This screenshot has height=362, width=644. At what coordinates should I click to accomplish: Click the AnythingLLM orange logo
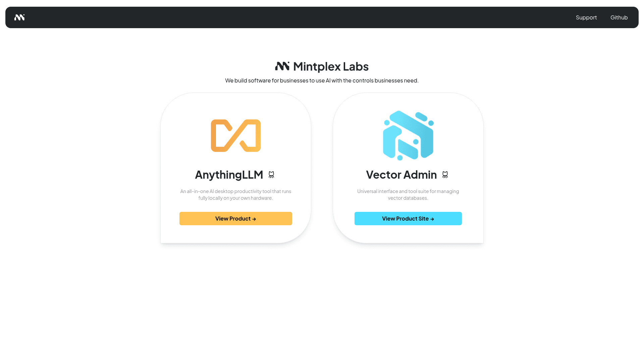(x=236, y=136)
